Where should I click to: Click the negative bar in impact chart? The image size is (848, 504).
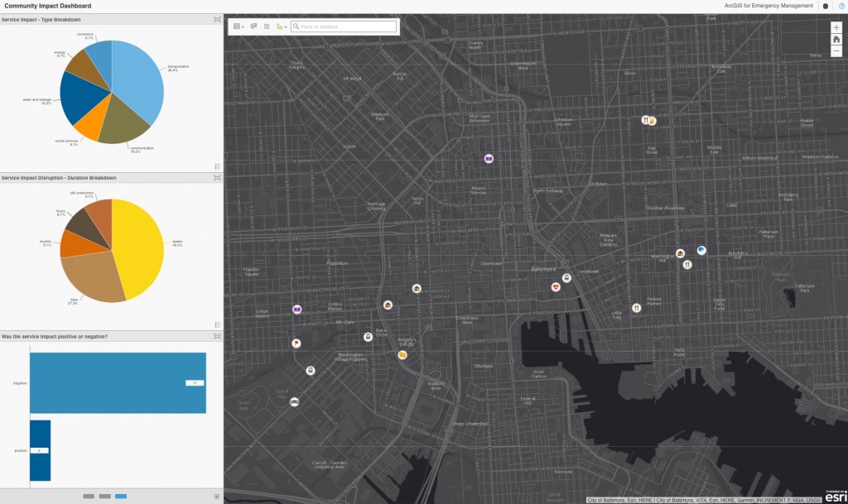(118, 383)
